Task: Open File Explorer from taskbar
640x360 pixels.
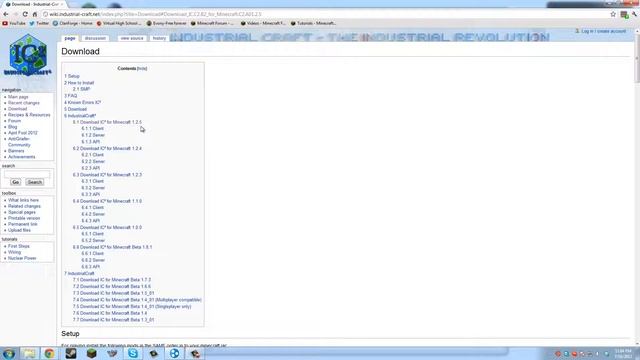Action: pos(29,353)
